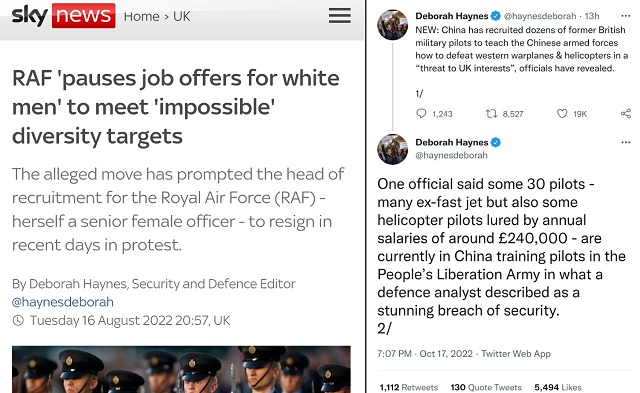Click the Sky News logo
This screenshot has width=640, height=393.
pyautogui.click(x=63, y=16)
